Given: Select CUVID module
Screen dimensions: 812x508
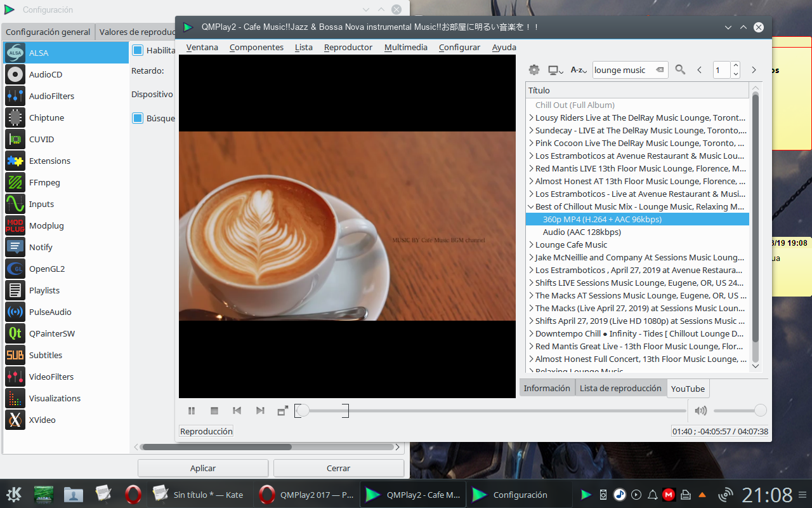Looking at the screenshot, I should (x=66, y=139).
